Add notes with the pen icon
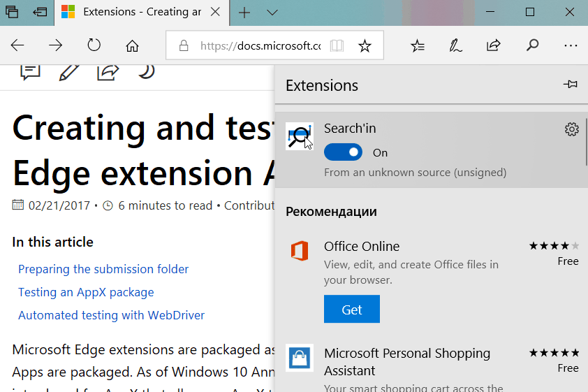The height and width of the screenshot is (392, 588). [x=455, y=45]
